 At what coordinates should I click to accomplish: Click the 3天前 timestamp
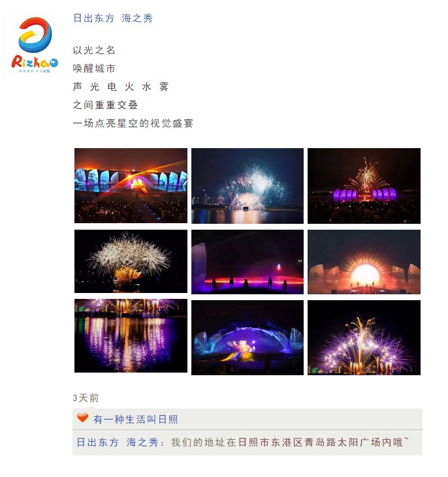[x=86, y=397]
